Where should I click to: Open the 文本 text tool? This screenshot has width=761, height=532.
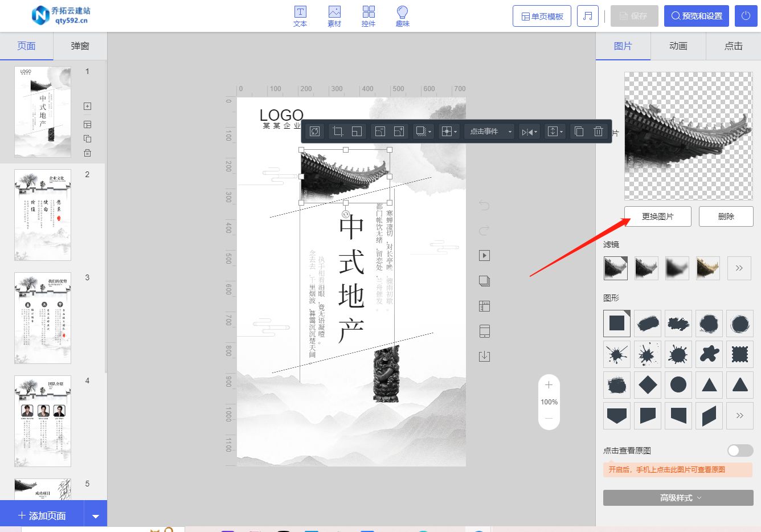click(x=300, y=16)
